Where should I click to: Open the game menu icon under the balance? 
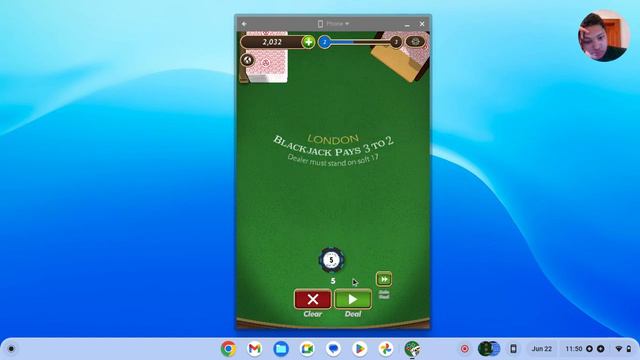(247, 60)
